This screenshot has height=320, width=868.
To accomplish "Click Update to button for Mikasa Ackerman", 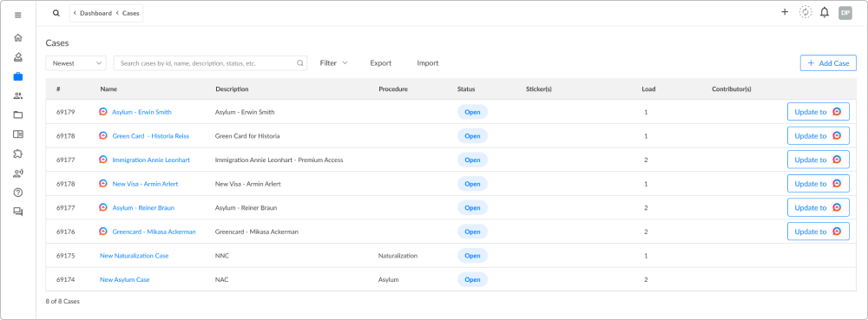I will point(819,232).
